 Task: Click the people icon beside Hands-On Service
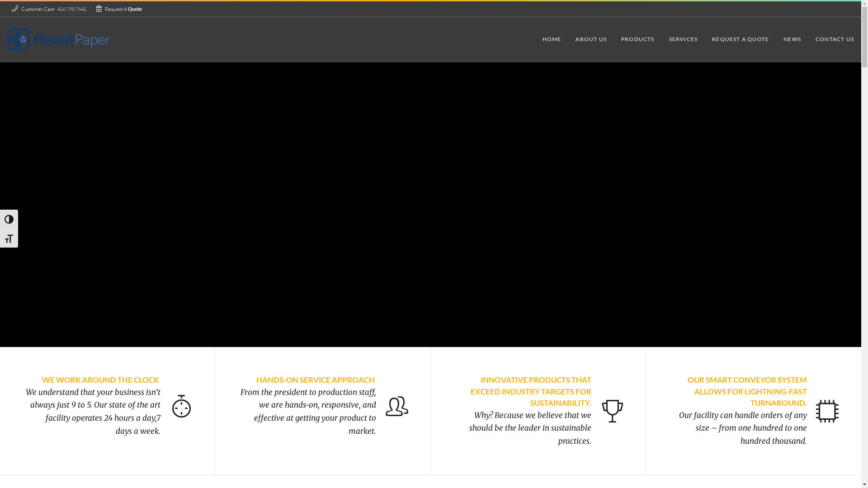(x=397, y=406)
